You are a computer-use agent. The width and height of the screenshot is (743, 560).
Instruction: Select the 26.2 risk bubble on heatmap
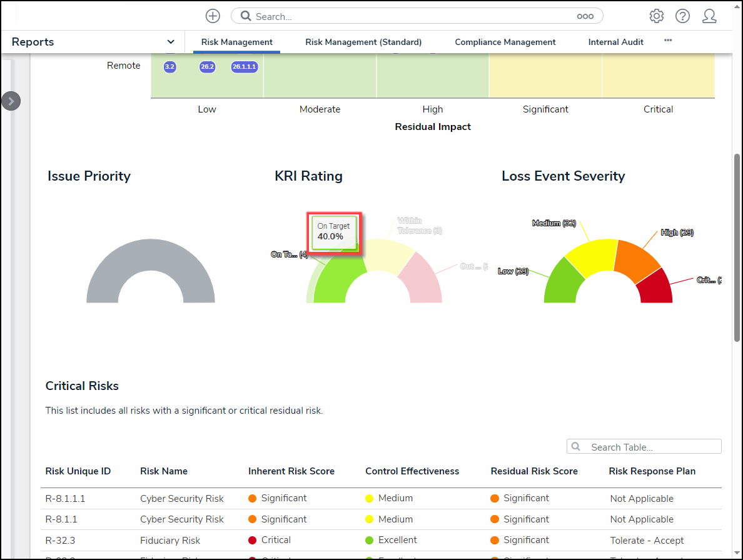pyautogui.click(x=207, y=67)
